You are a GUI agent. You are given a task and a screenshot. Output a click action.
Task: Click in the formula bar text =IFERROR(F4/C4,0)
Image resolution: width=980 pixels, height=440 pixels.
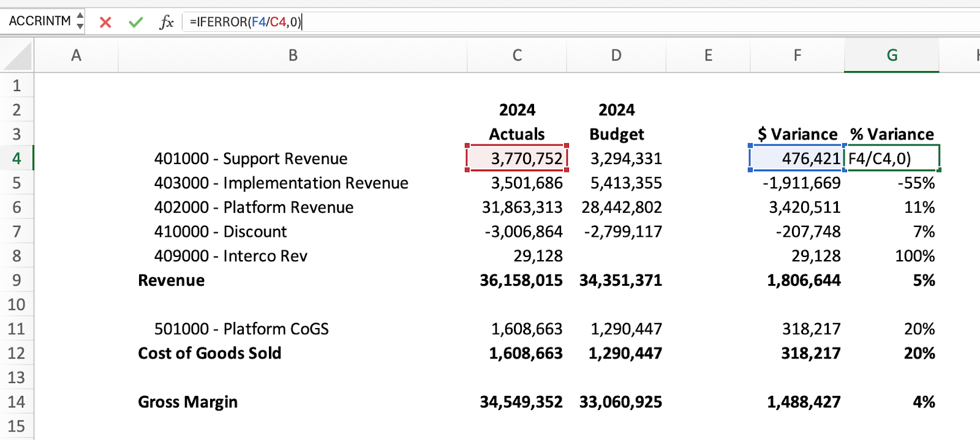coord(245,22)
